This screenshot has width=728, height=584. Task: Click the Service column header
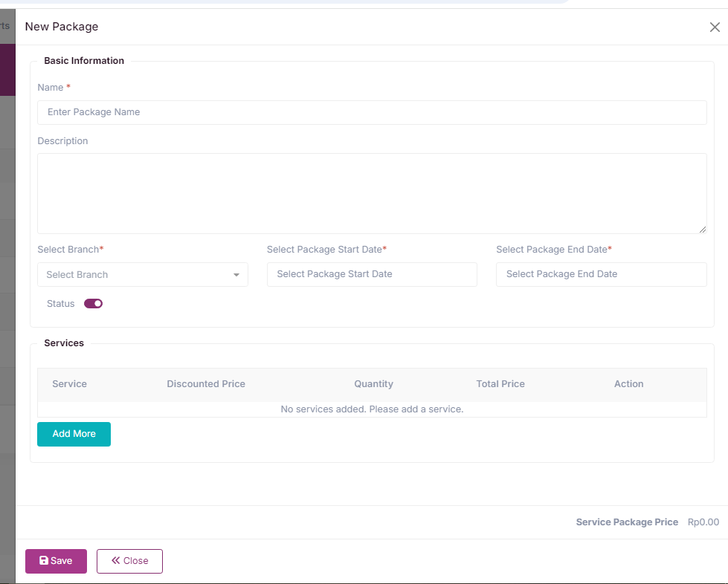[70, 384]
